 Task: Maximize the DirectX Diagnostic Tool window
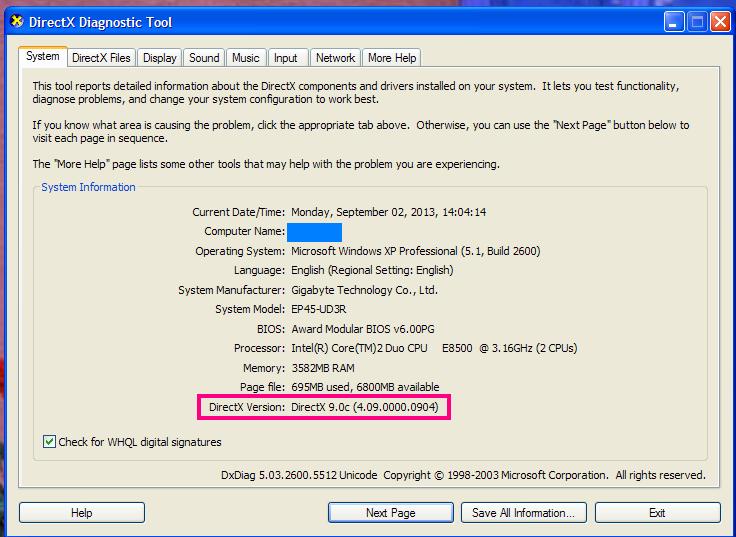tap(698, 22)
